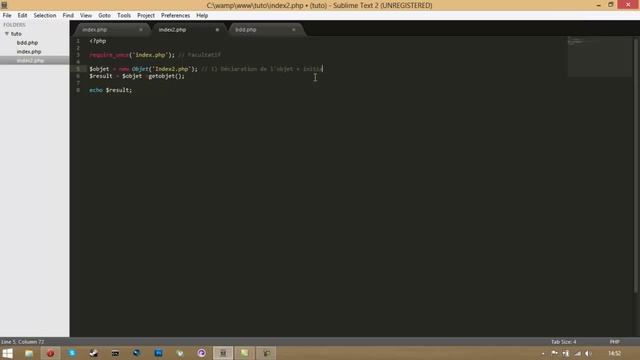Open the pale grey-green taskbar app
This screenshot has height=360, width=640.
tap(180, 353)
